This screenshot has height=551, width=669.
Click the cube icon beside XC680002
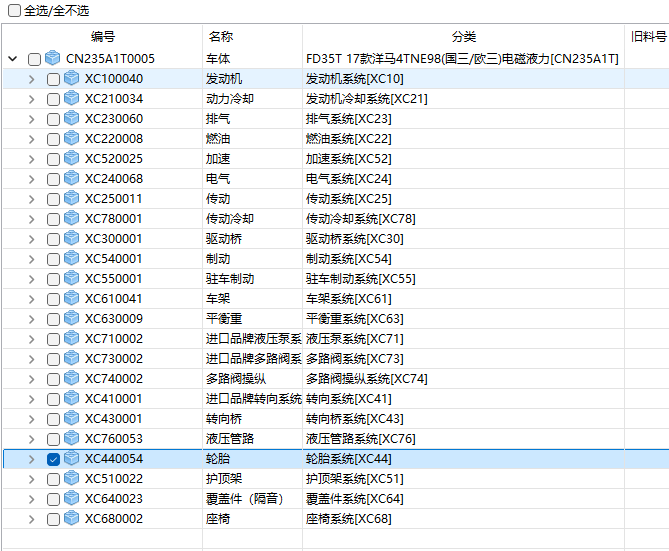click(72, 519)
